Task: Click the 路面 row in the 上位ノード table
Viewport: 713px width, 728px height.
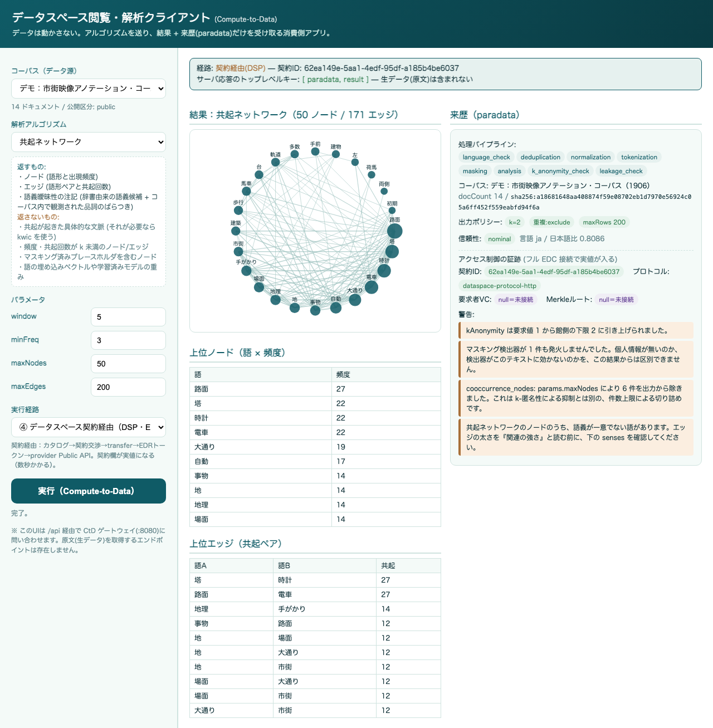Action: 315,389
